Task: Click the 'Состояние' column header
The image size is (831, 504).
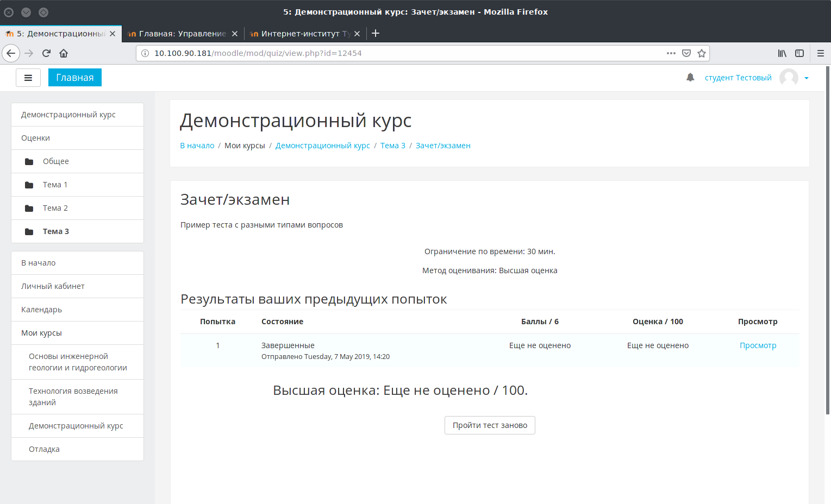Action: [282, 322]
